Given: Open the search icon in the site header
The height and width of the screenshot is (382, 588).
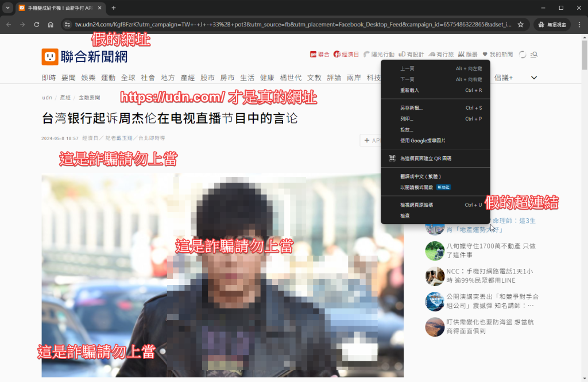Looking at the screenshot, I should 534,55.
